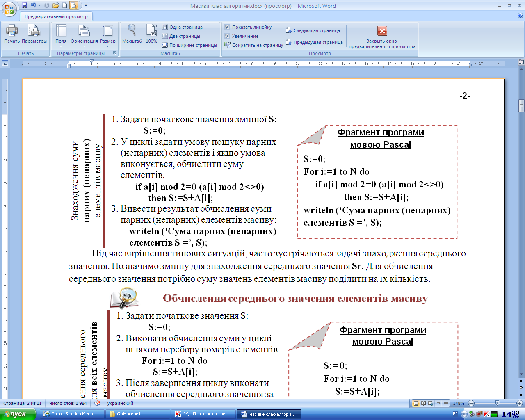
Task: Open the Office button menu
Action: (x=9, y=8)
